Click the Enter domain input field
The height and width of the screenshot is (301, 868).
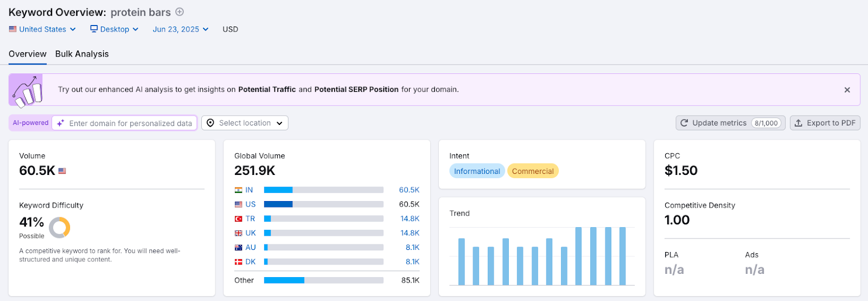pos(130,123)
